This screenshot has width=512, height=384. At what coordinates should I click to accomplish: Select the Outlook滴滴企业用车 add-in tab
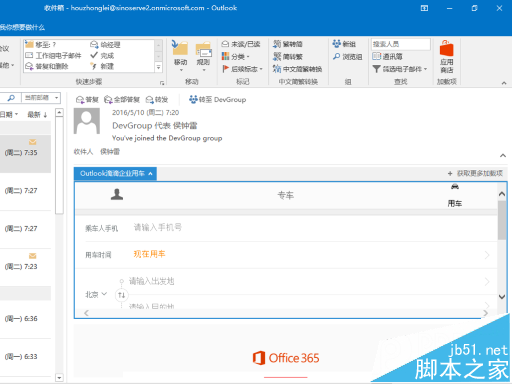115,174
